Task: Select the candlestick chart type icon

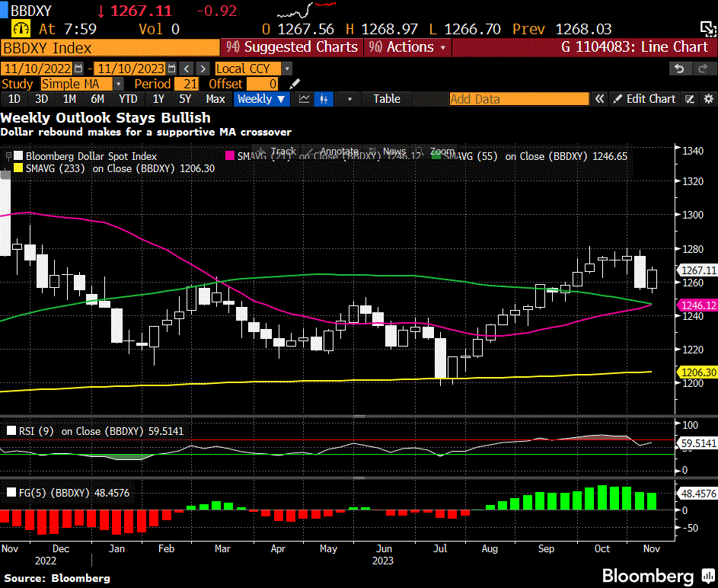Action: (324, 99)
